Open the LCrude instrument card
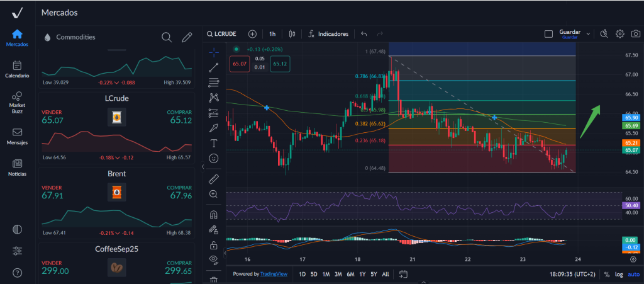This screenshot has height=284, width=644. (x=116, y=128)
